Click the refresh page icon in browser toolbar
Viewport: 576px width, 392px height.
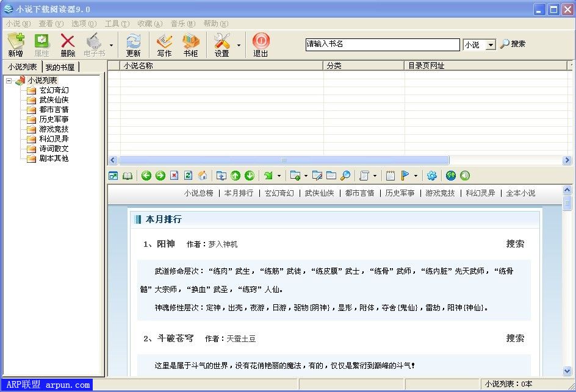[x=187, y=176]
